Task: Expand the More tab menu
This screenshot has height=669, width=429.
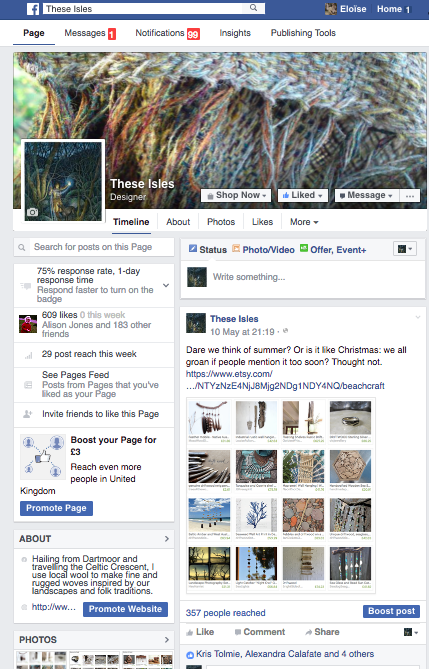Action: (x=304, y=222)
